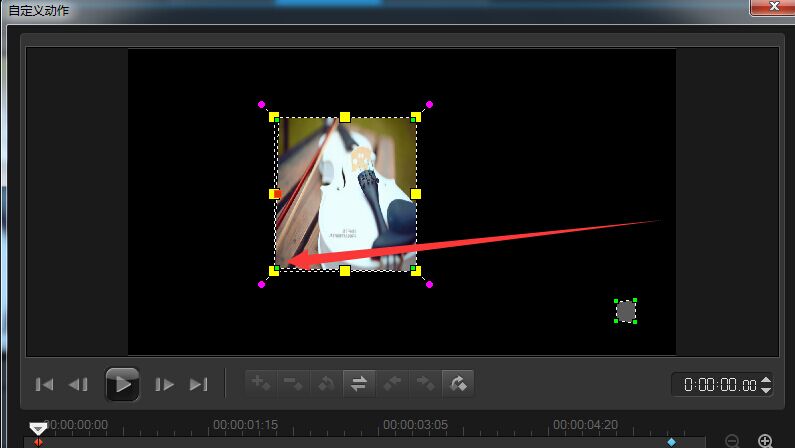Click the move keyframe right icon
The image size is (795, 448).
(x=425, y=383)
